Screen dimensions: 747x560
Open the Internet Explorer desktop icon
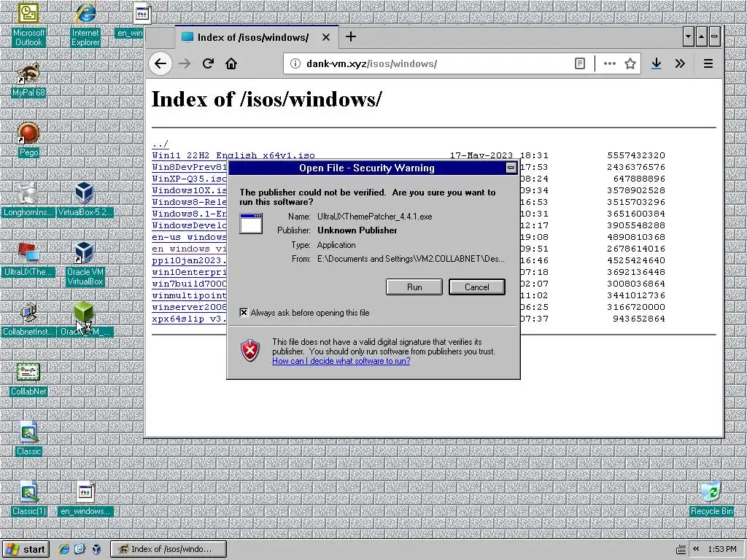(x=85, y=24)
